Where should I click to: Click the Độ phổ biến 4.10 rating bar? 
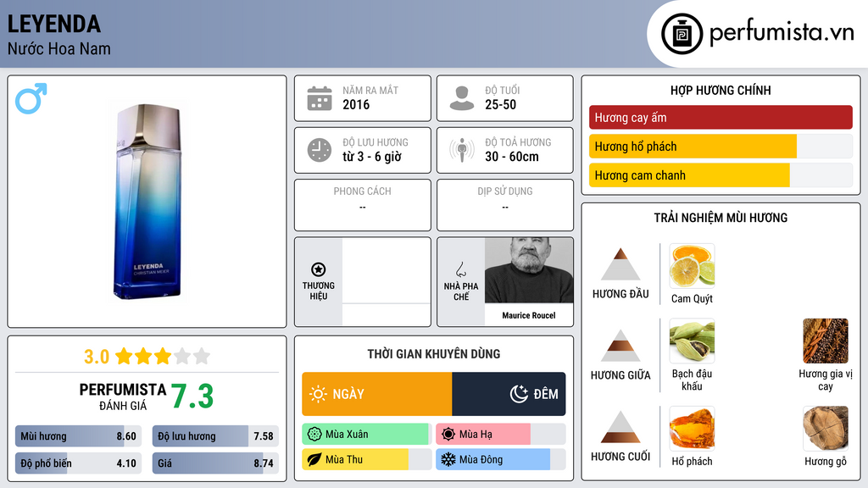[79, 463]
